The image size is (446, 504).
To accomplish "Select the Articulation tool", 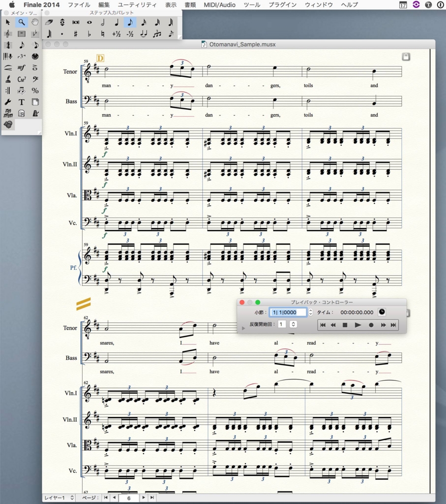I will pos(35,68).
